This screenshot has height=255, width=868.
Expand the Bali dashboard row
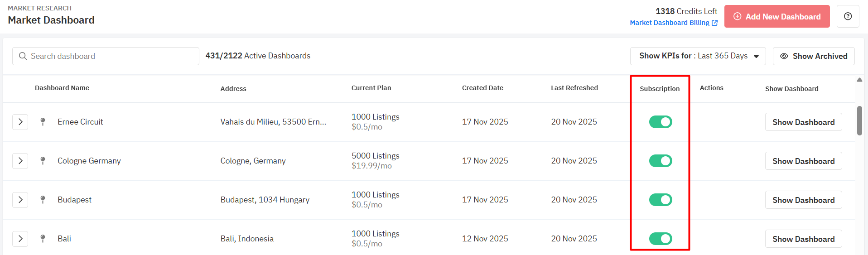click(20, 239)
